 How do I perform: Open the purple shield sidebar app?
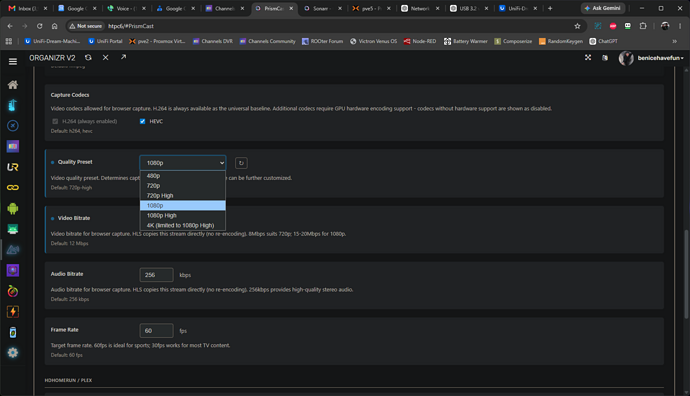click(x=13, y=270)
